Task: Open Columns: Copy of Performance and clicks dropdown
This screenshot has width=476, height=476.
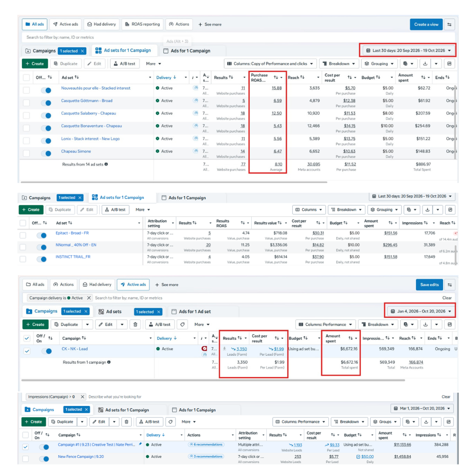Action: point(270,64)
